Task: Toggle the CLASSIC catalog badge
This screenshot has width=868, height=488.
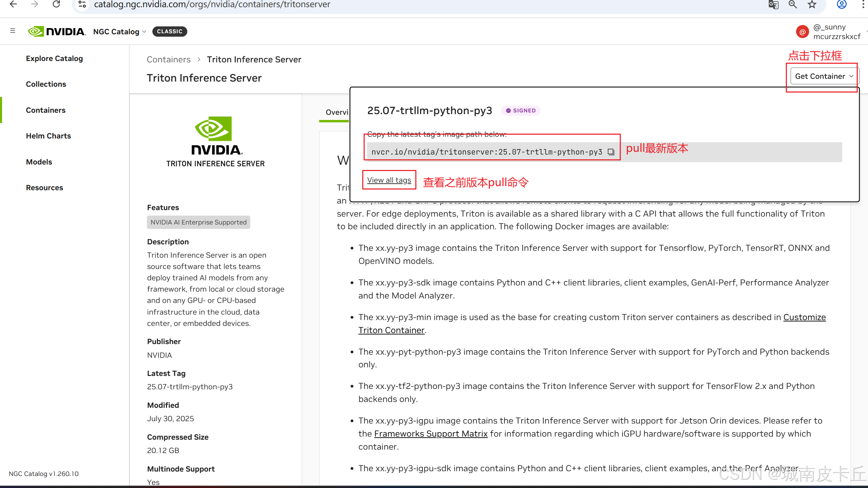Action: [x=169, y=31]
